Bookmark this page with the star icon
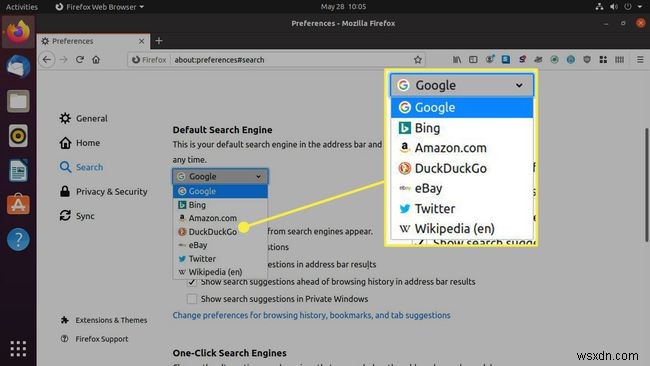Screen dimensions: 650x366 (x=417, y=60)
